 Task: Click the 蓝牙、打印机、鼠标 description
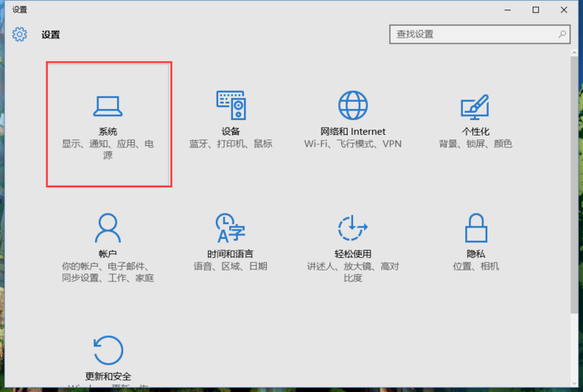[x=231, y=143]
